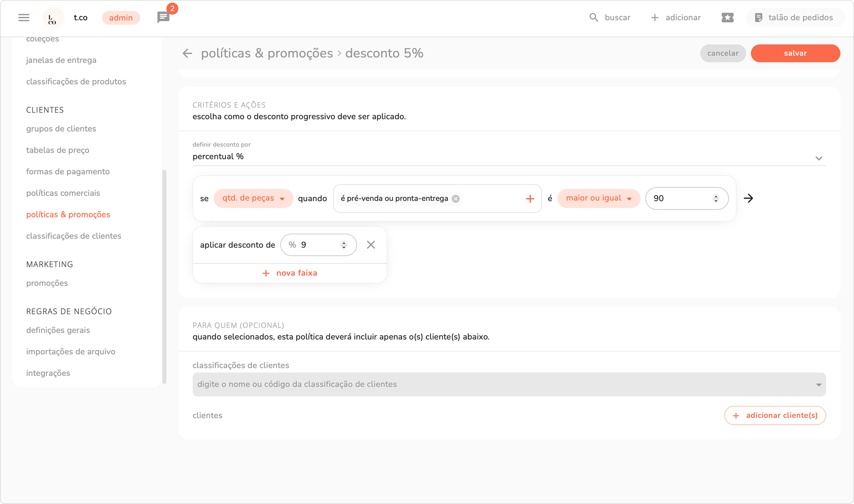Remove the pré-venda ou pronta-entrega chip
The height and width of the screenshot is (504, 854).
point(456,199)
